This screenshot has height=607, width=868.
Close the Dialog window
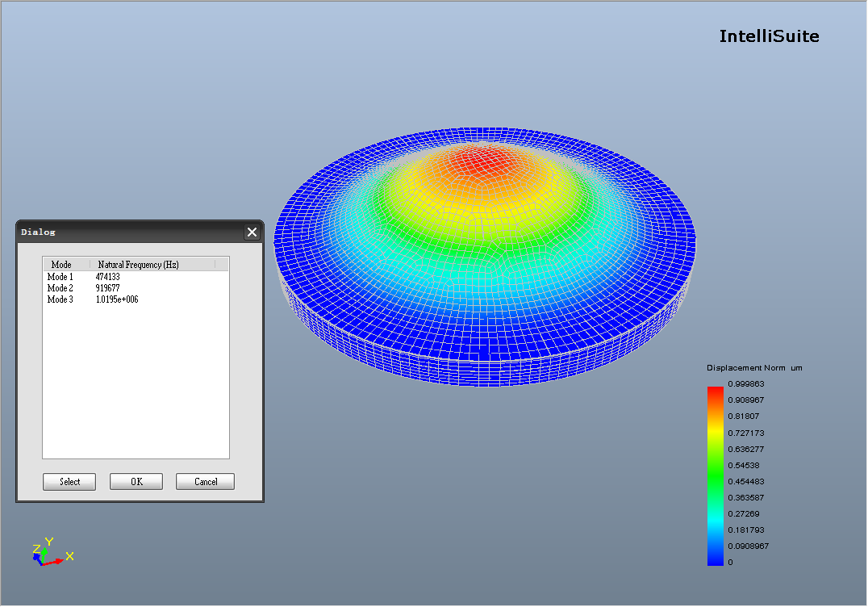252,232
